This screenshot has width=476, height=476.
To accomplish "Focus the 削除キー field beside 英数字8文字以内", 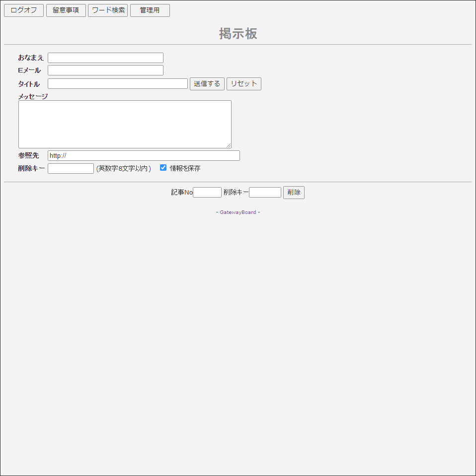I will 71,169.
